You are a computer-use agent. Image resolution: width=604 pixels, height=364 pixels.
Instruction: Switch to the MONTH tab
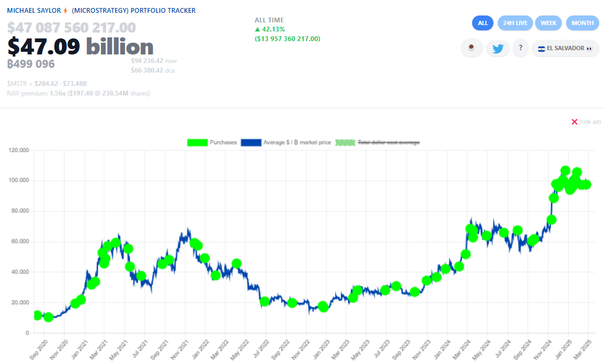click(x=583, y=23)
